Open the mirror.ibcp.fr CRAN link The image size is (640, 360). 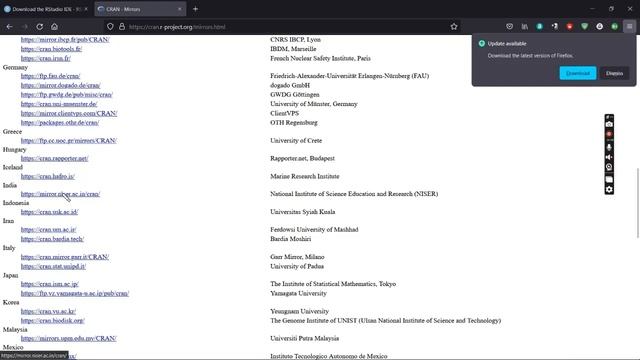coord(65,40)
